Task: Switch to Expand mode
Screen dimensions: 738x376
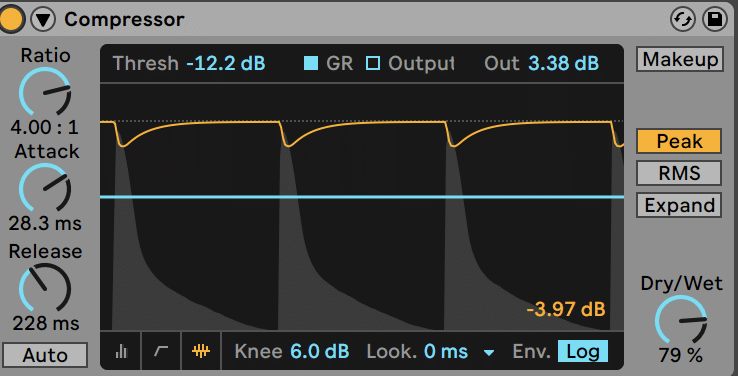Action: tap(679, 205)
